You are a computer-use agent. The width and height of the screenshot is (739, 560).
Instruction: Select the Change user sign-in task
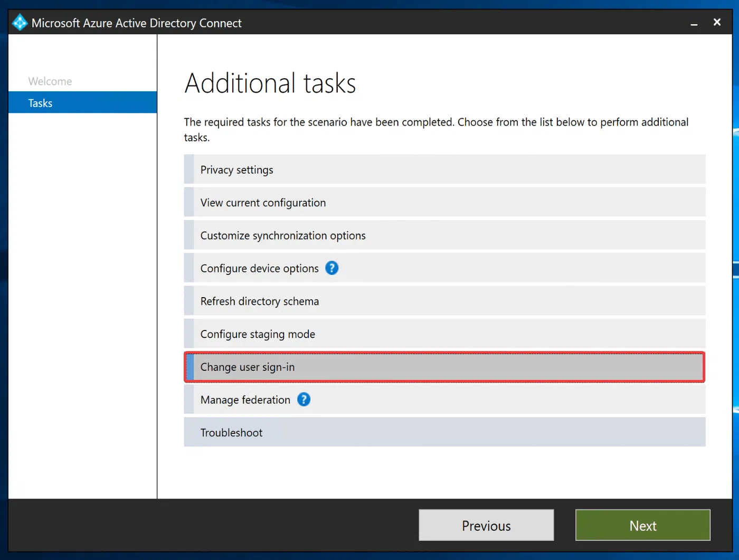[x=444, y=367]
